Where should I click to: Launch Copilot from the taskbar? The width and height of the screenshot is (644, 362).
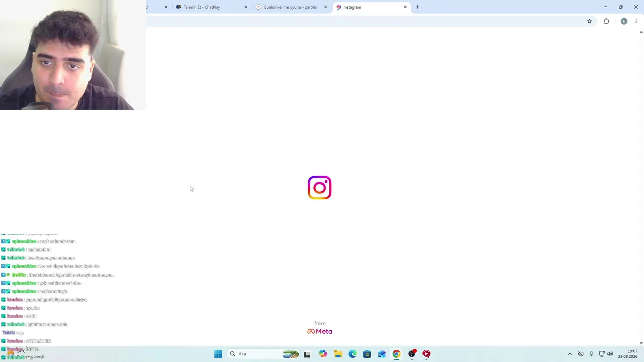click(323, 354)
